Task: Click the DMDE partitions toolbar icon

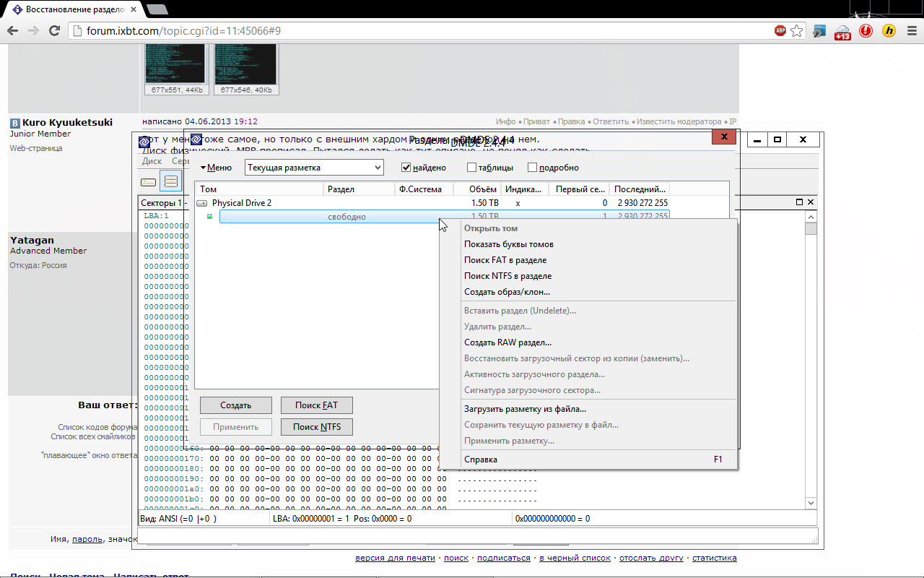Action: pyautogui.click(x=171, y=182)
